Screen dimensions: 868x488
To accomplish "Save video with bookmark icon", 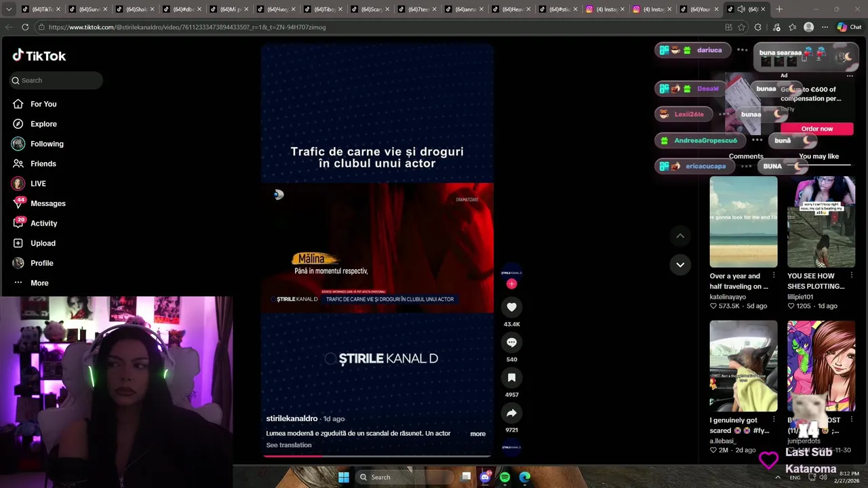I will pyautogui.click(x=511, y=378).
